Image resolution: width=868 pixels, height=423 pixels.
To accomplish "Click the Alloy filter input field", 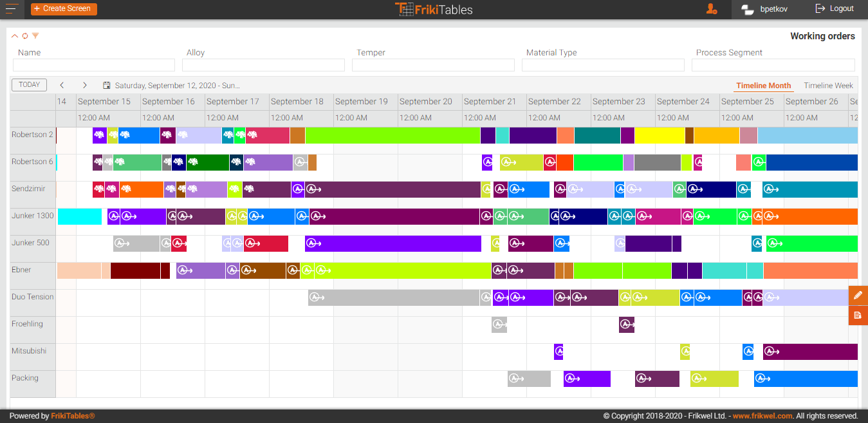I will pyautogui.click(x=263, y=65).
